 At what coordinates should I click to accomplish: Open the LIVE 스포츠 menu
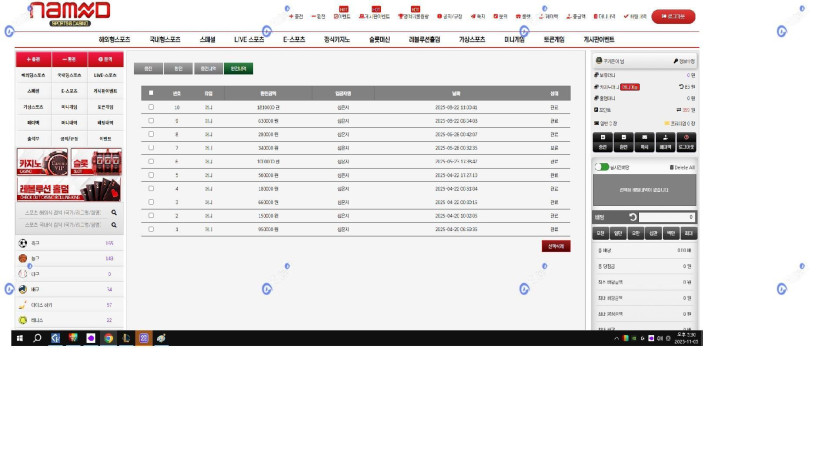[249, 40]
